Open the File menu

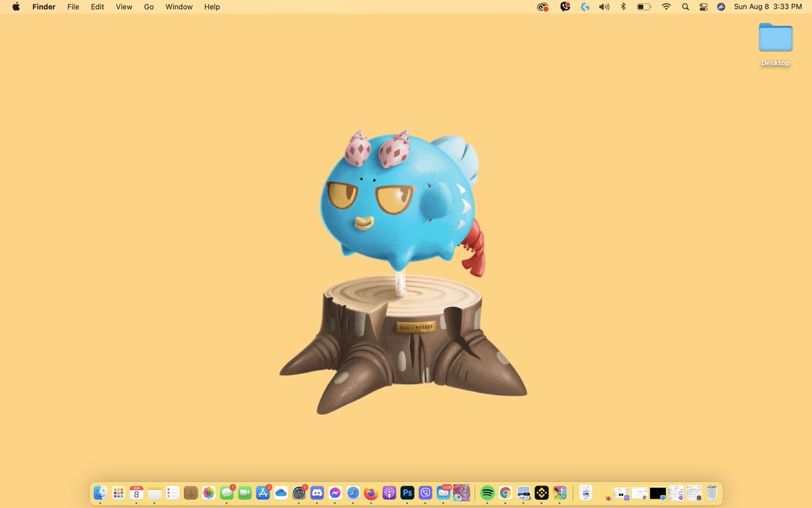tap(73, 7)
